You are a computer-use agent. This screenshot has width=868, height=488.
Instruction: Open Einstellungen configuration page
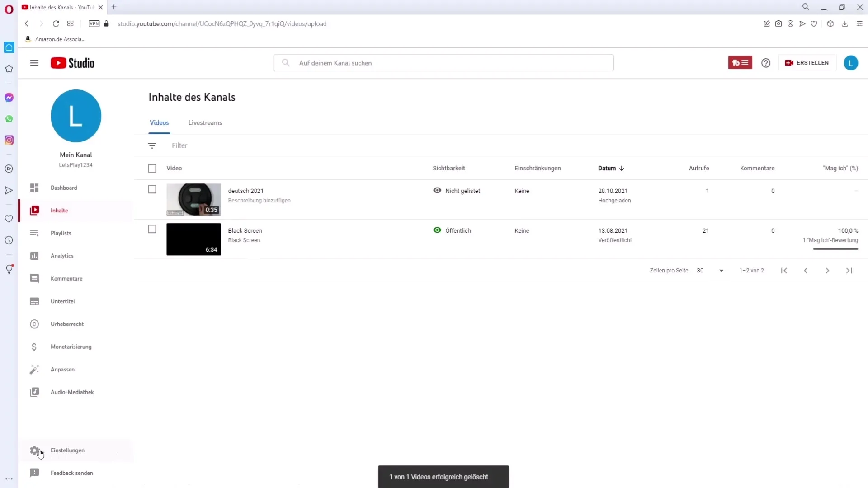67,450
